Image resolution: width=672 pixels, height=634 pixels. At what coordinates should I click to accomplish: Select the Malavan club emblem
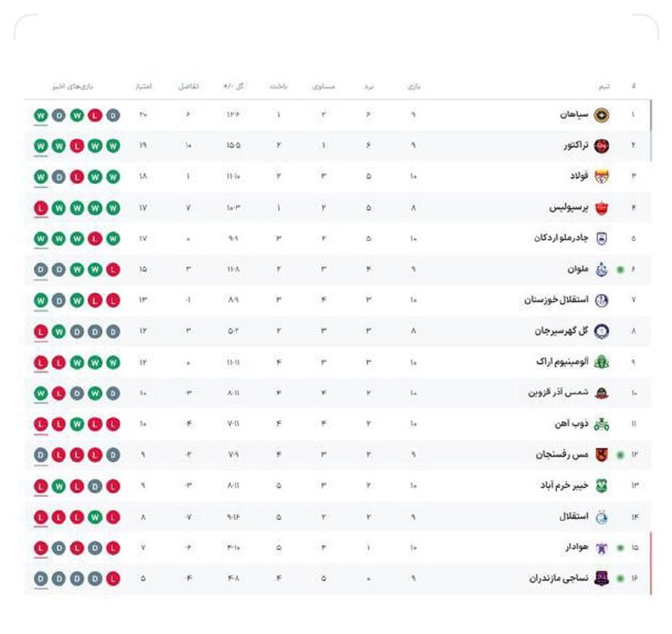point(601,270)
